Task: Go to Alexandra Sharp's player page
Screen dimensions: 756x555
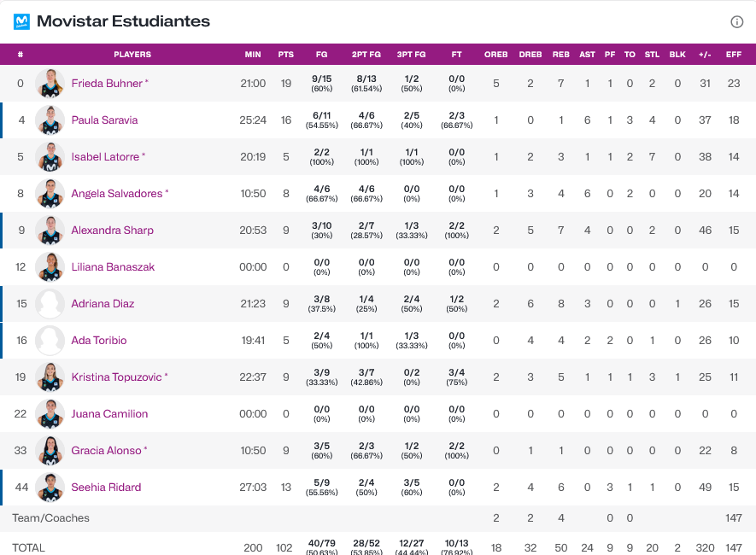Action: coord(112,231)
